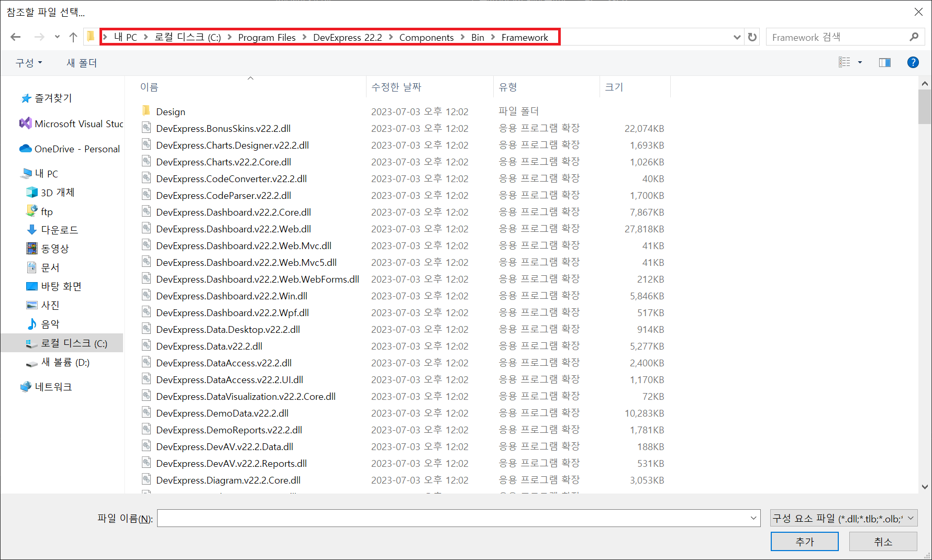The height and width of the screenshot is (560, 932).
Task: Open 바탕 화면 in sidebar
Action: click(54, 286)
